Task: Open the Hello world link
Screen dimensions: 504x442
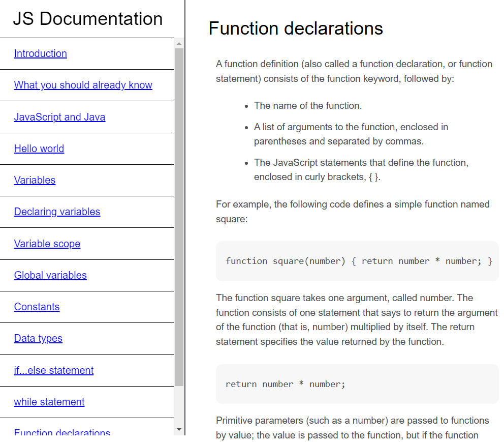Action: 39,149
